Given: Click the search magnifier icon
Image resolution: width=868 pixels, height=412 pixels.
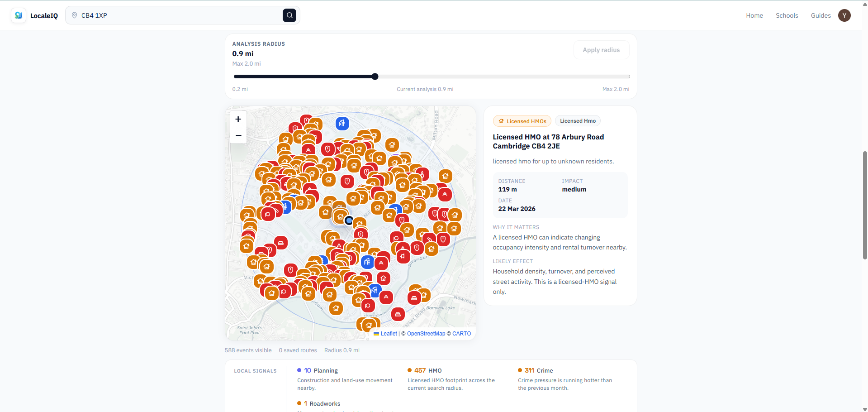Looking at the screenshot, I should 289,15.
